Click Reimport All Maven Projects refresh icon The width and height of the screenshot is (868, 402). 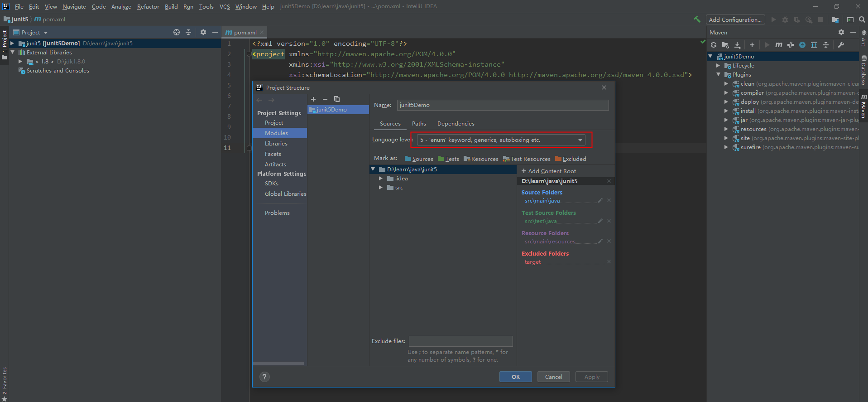[714, 45]
